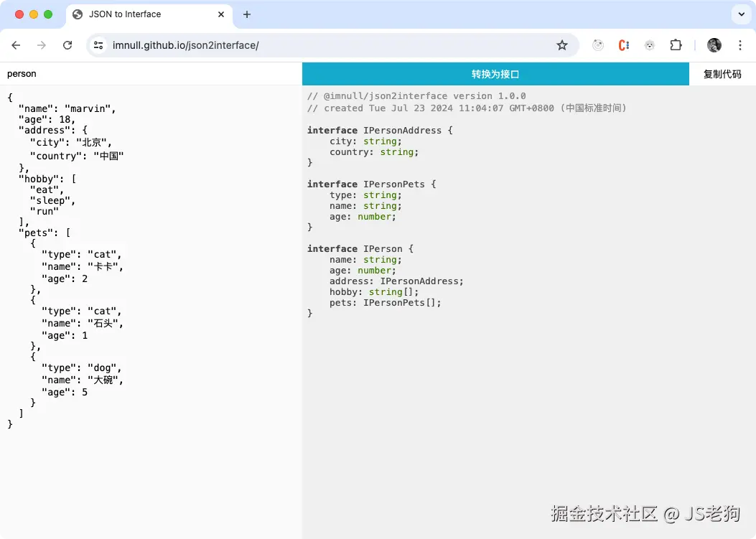Click the country: string; output line
The height and width of the screenshot is (539, 756).
click(374, 152)
